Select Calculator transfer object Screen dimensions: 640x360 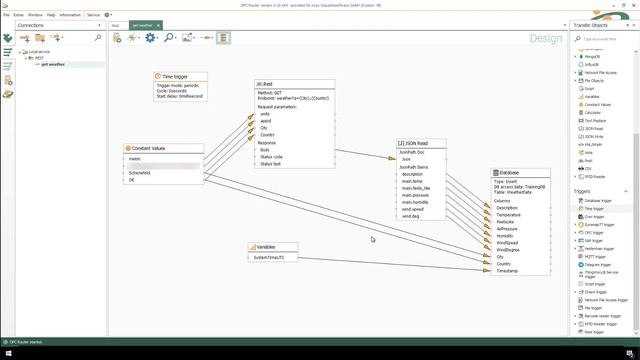(592, 113)
